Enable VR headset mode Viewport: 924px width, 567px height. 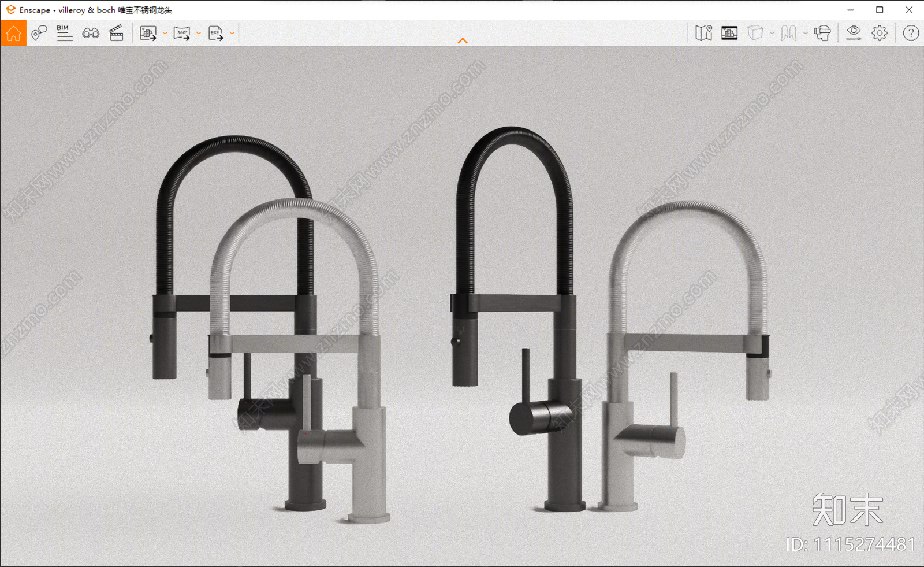[x=822, y=33]
